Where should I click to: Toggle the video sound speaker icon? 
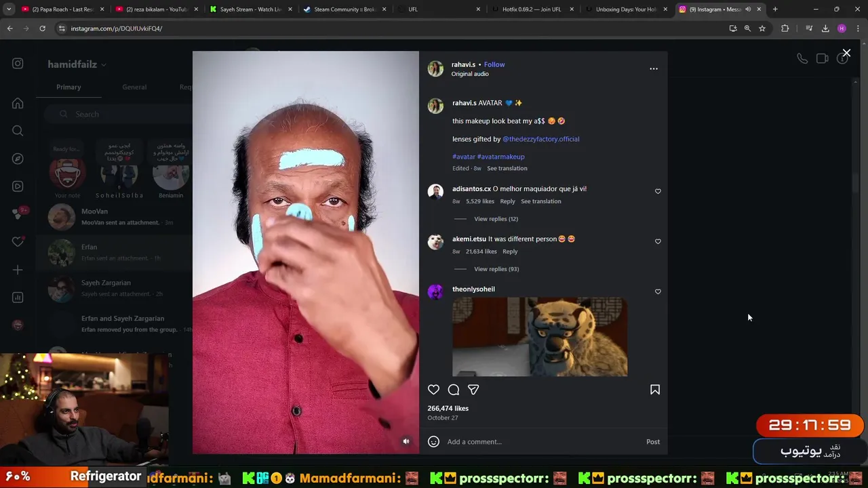tap(406, 441)
